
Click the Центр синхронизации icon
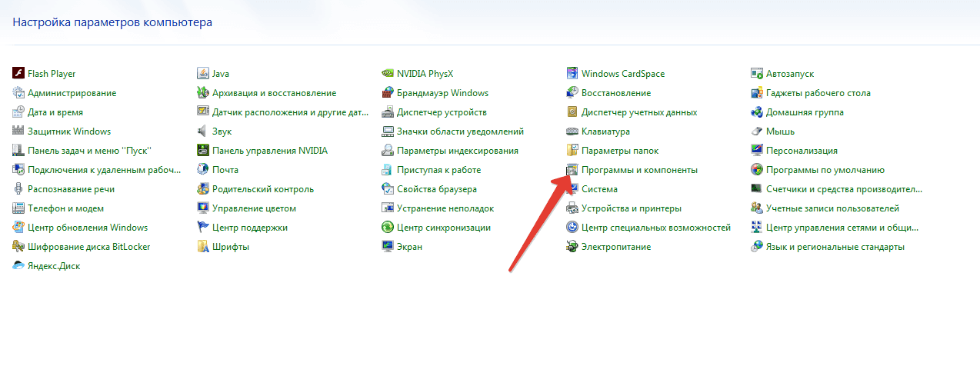click(x=388, y=228)
